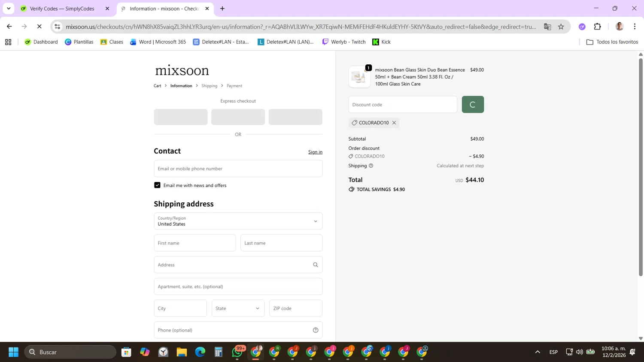644x362 pixels.
Task: Open the apps grid in bookmarks bar
Action: point(8,42)
